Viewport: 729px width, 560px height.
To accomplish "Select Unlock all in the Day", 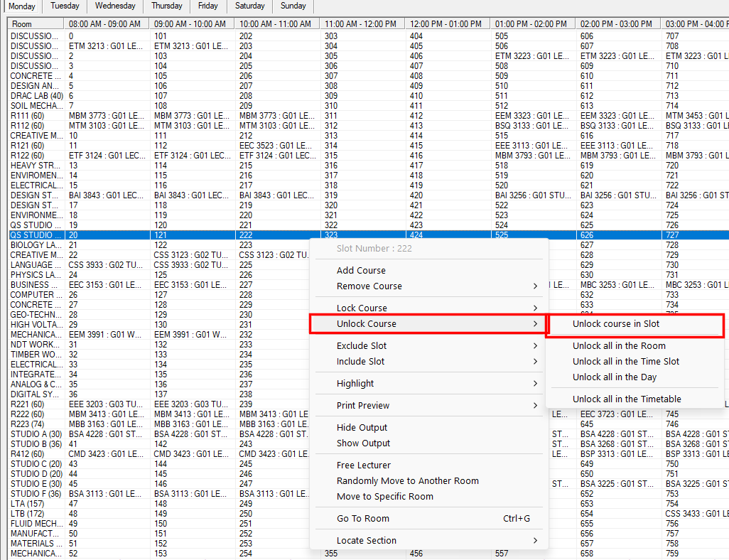I will pyautogui.click(x=634, y=377).
